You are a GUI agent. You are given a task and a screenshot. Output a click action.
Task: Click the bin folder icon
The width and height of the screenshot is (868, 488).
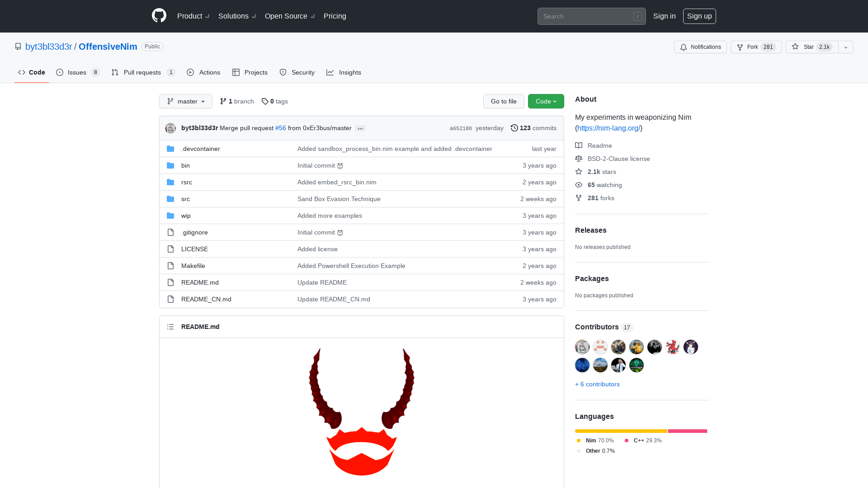click(x=170, y=165)
